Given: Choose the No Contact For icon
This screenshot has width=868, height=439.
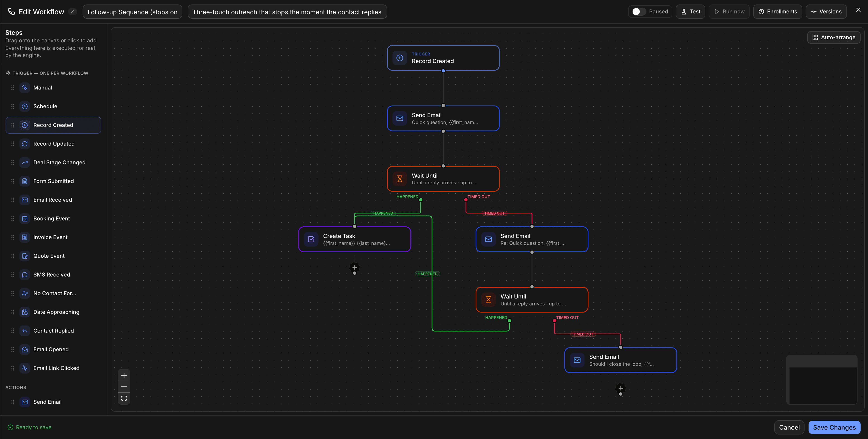Looking at the screenshot, I should tap(25, 293).
